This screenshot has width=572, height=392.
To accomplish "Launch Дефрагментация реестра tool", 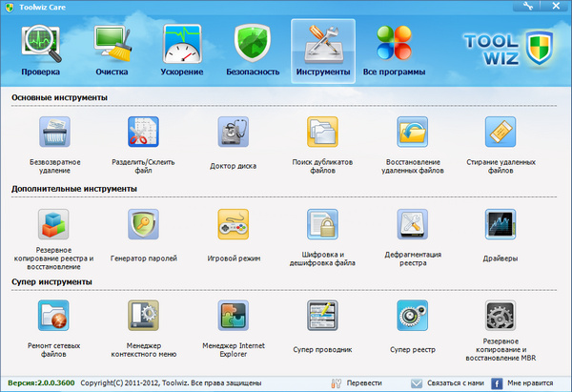I will pyautogui.click(x=412, y=225).
